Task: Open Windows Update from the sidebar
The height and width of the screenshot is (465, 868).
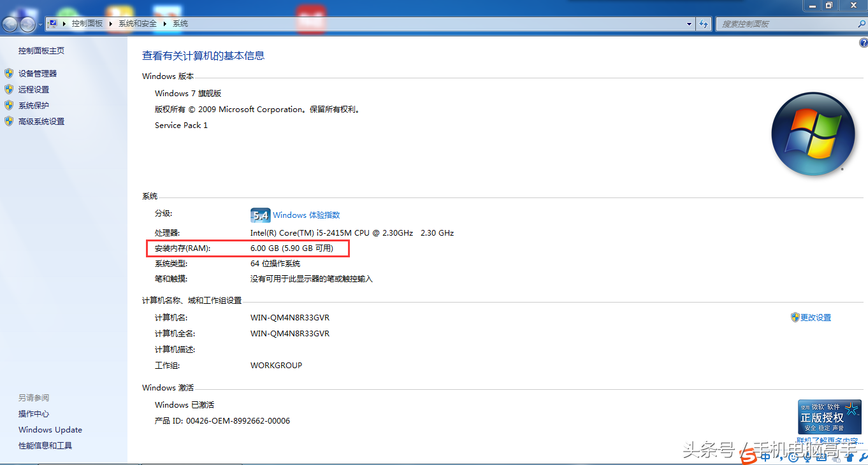Action: 50,429
